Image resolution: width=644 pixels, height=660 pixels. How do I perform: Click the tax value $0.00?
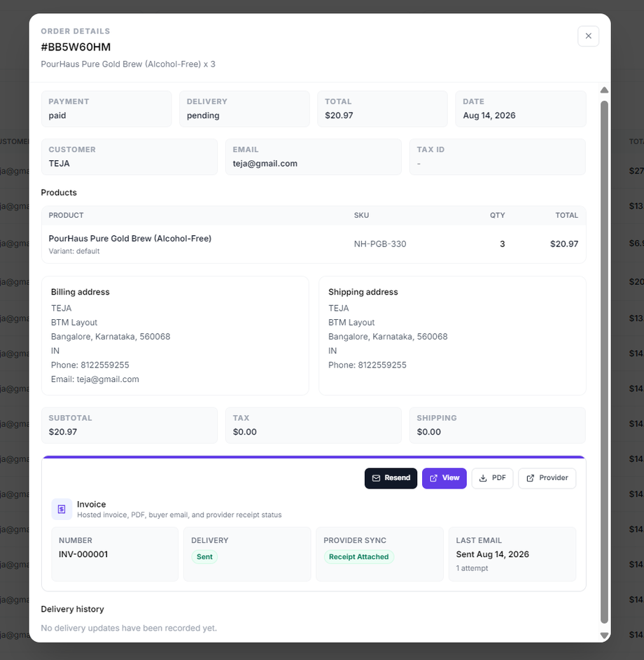244,431
